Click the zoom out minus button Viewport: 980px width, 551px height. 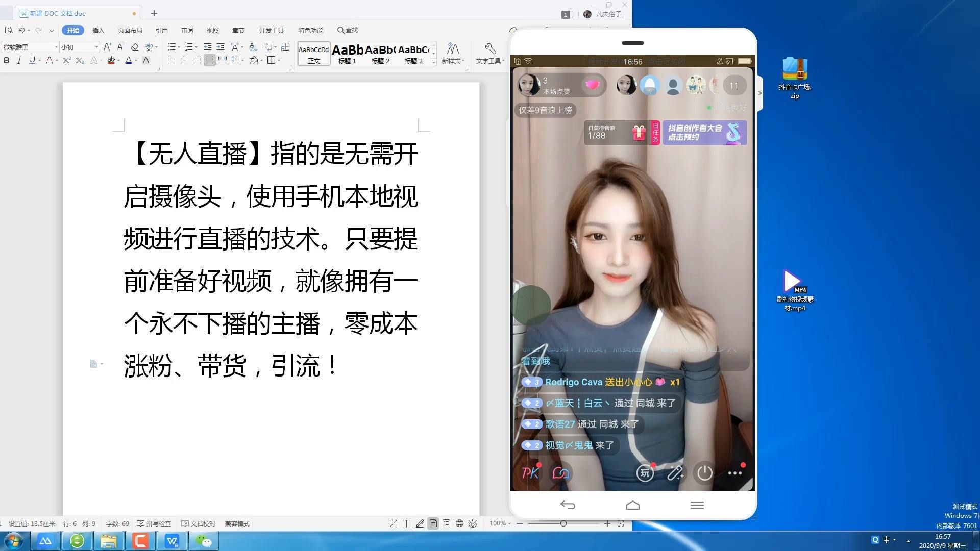point(520,523)
